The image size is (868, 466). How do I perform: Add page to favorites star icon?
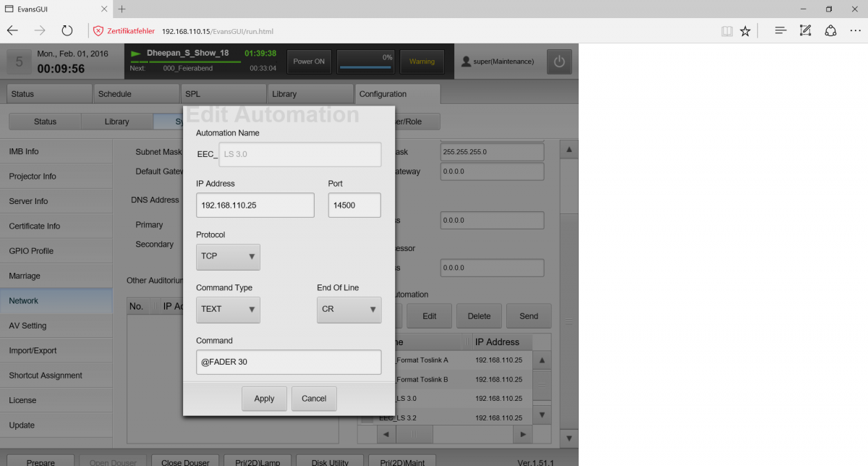pyautogui.click(x=745, y=31)
